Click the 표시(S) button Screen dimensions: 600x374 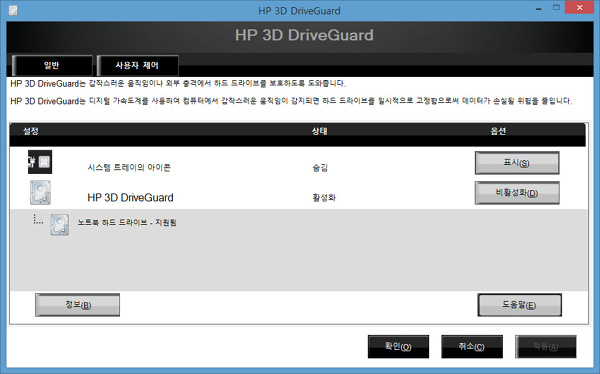[517, 163]
